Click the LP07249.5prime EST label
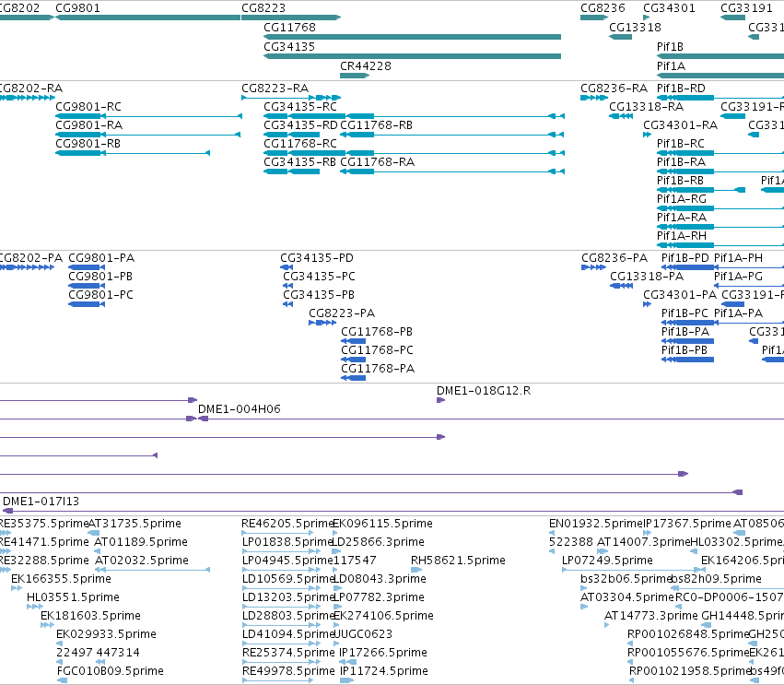The width and height of the screenshot is (784, 685). point(607,561)
